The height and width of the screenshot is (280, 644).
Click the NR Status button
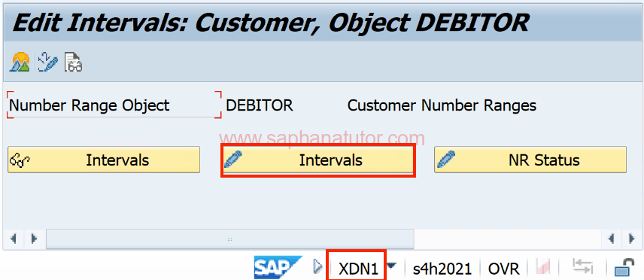[x=530, y=160]
